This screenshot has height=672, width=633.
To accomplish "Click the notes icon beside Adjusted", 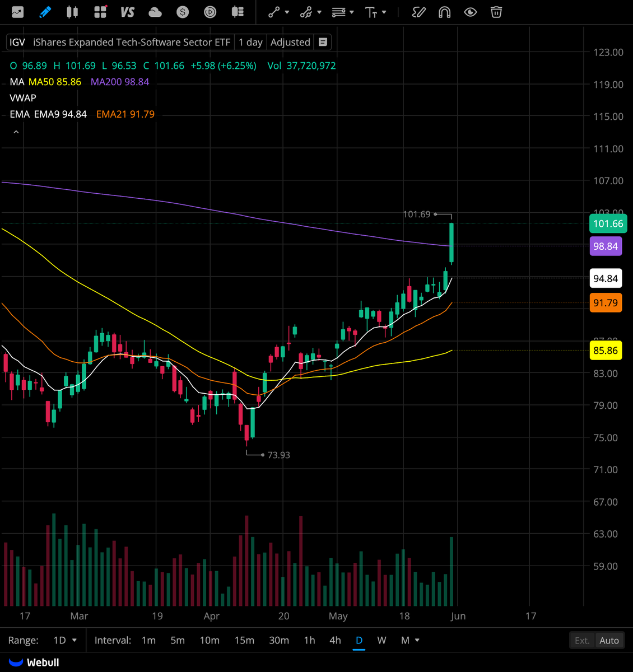I will click(x=323, y=42).
